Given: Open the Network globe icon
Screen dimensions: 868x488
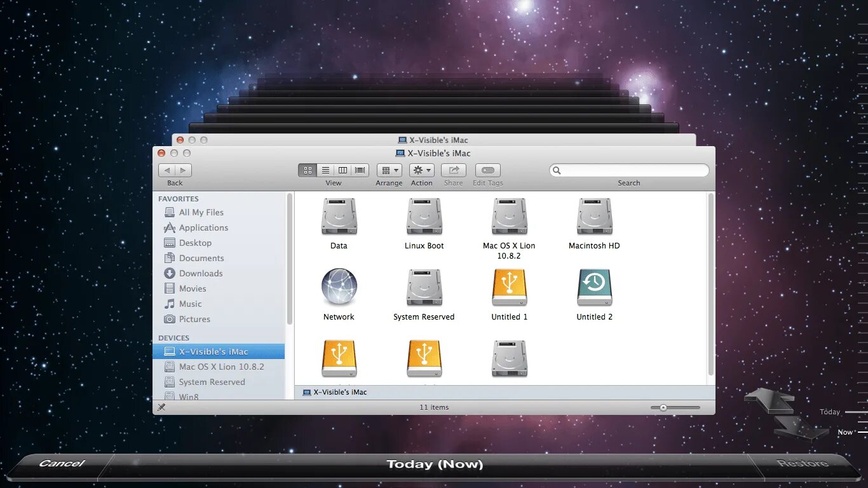Looking at the screenshot, I should pos(339,287).
